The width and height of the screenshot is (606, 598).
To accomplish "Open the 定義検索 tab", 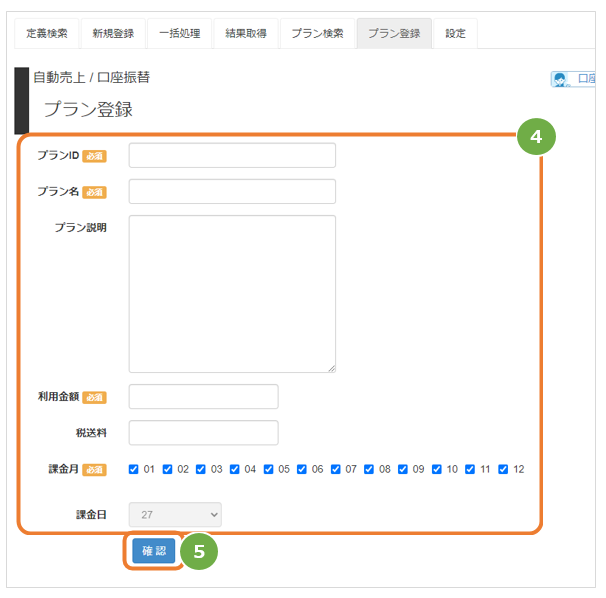I will pos(47,33).
